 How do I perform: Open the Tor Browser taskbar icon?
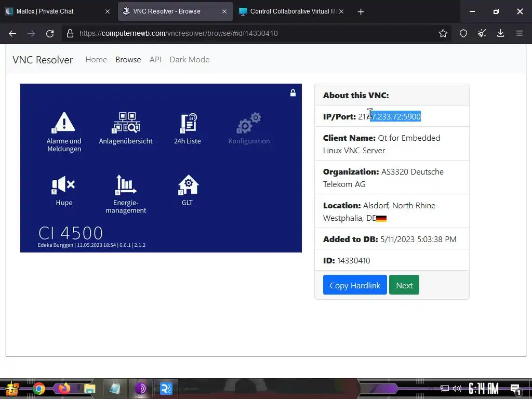tap(140, 389)
